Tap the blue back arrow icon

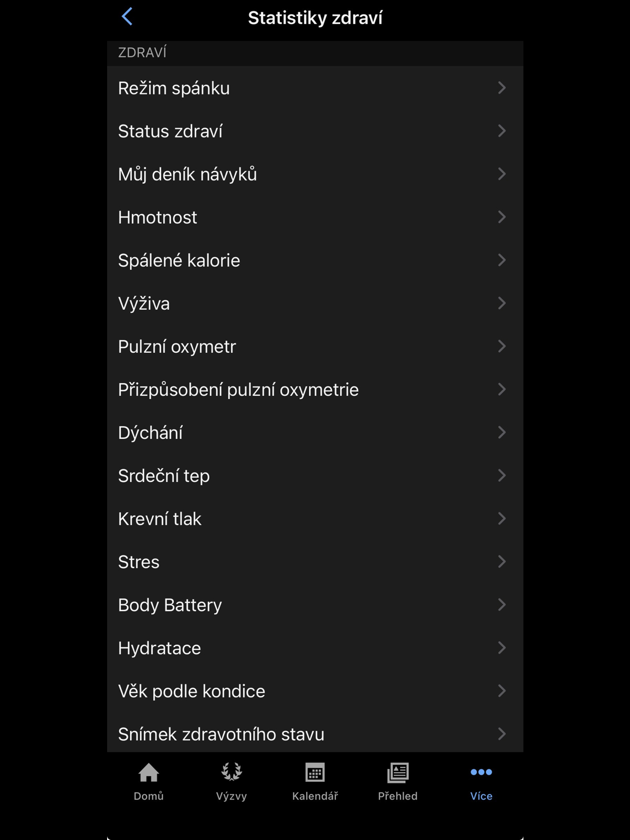tap(127, 17)
